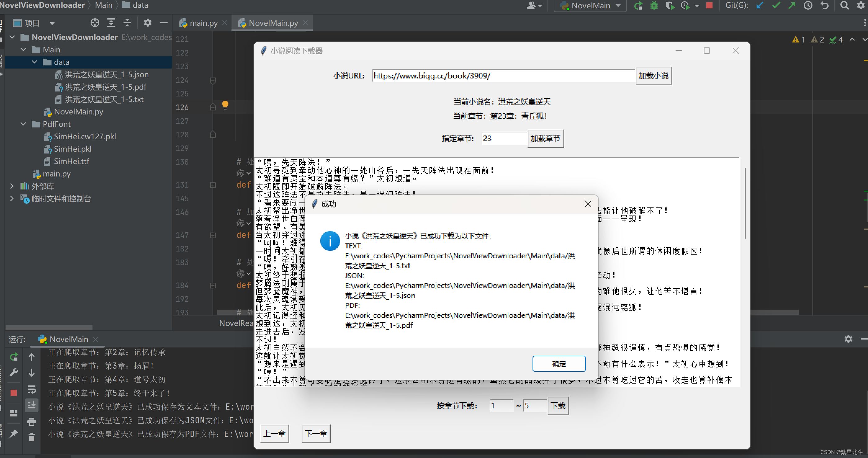The height and width of the screenshot is (458, 868).
Task: Click the trash clear-output icon in Run panel
Action: click(31, 437)
